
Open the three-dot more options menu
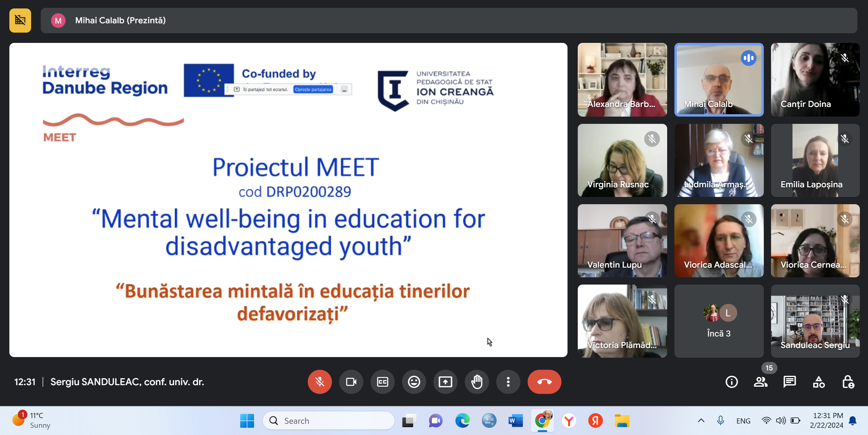pos(508,382)
